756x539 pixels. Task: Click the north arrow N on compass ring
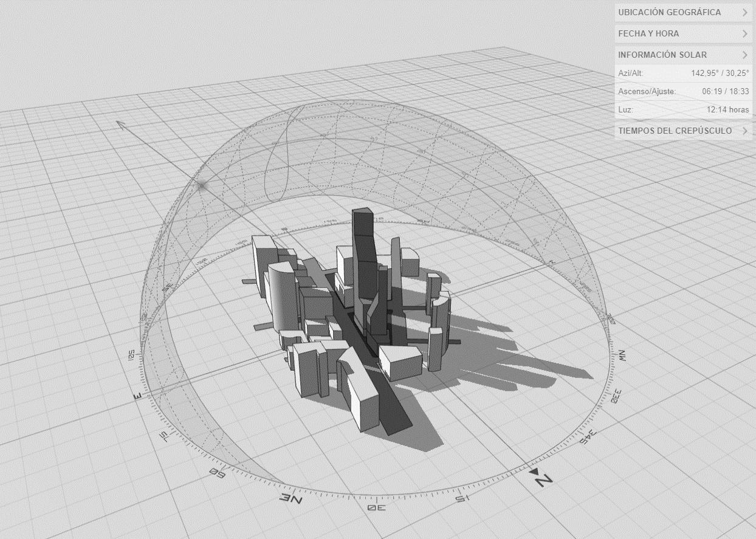coord(542,478)
